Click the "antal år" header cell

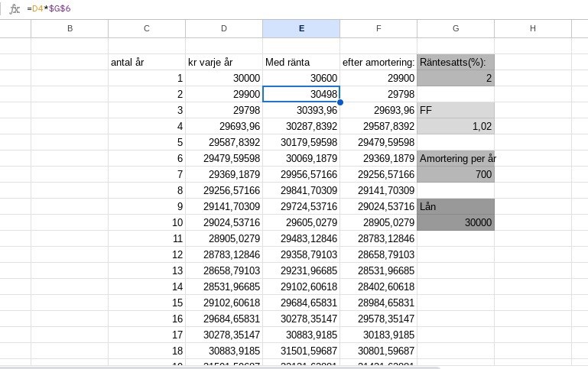pyautogui.click(x=147, y=62)
